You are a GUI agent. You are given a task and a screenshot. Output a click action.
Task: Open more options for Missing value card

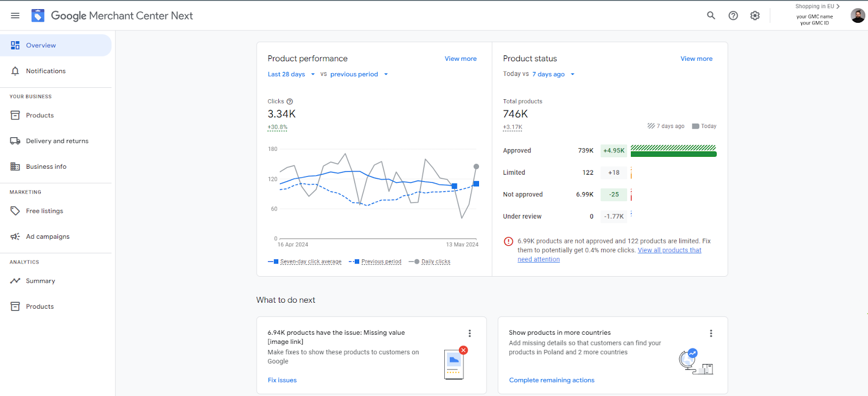tap(469, 333)
